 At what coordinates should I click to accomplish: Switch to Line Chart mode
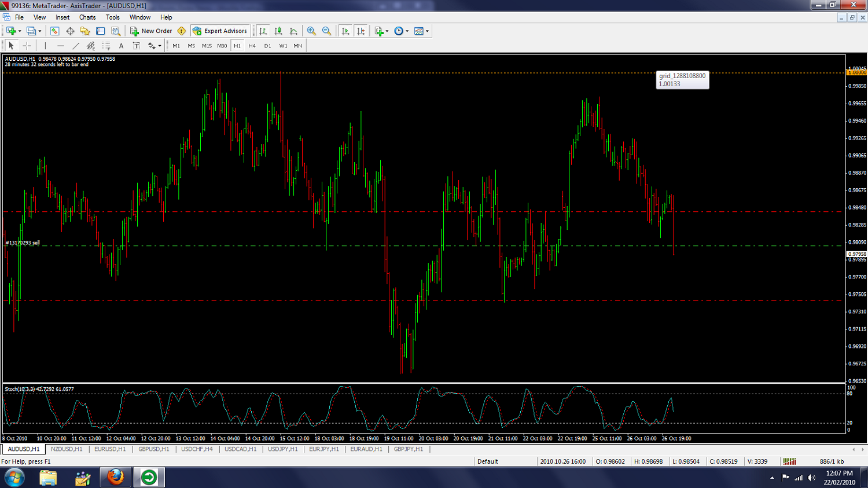tap(293, 31)
